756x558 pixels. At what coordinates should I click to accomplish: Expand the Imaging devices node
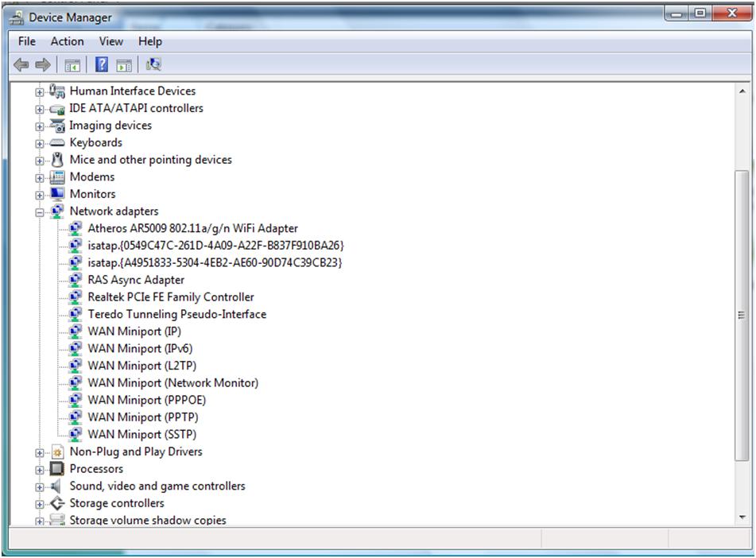(40, 126)
